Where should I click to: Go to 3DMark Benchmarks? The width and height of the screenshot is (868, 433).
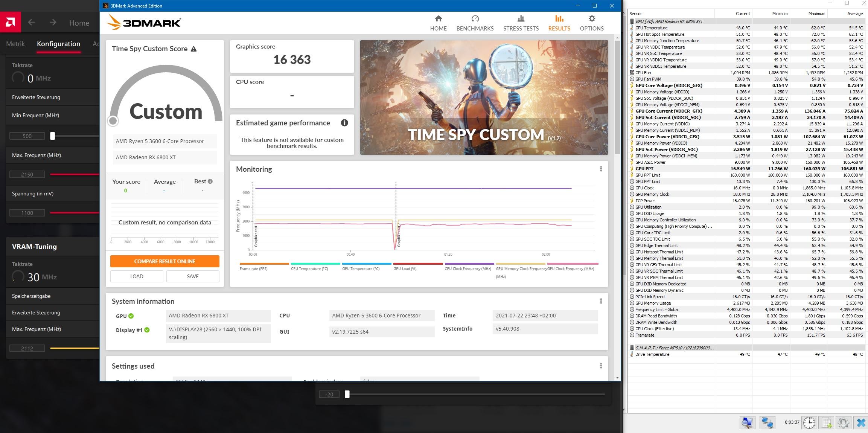pos(475,23)
